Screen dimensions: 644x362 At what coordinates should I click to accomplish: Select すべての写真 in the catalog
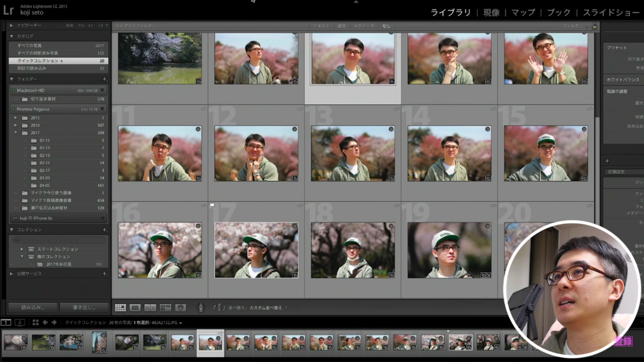58,45
